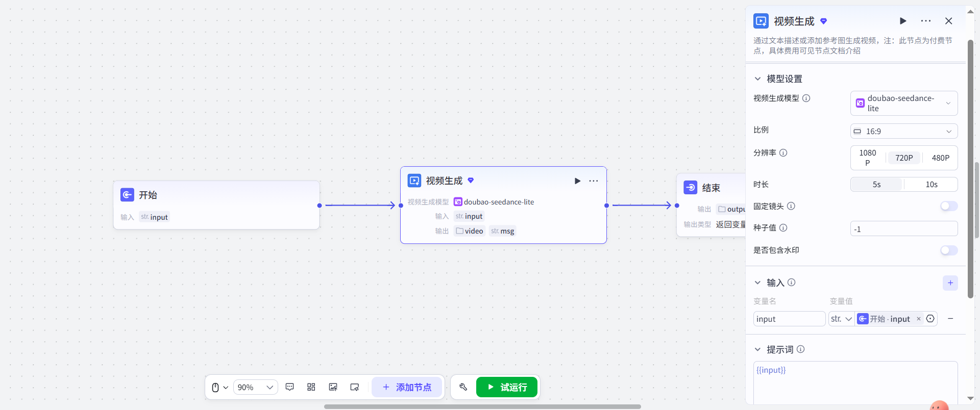Click the video output tag on 视频生成 node
This screenshot has height=410, width=980.
[470, 231]
